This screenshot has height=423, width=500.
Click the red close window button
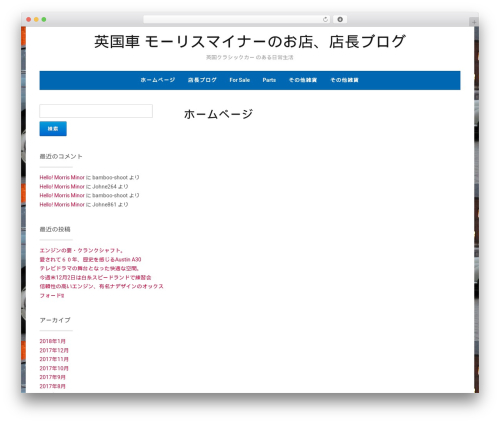tap(29, 19)
